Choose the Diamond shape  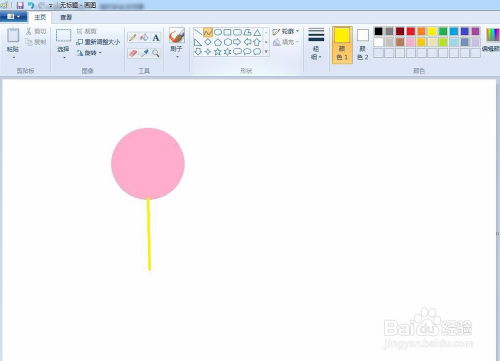click(208, 42)
